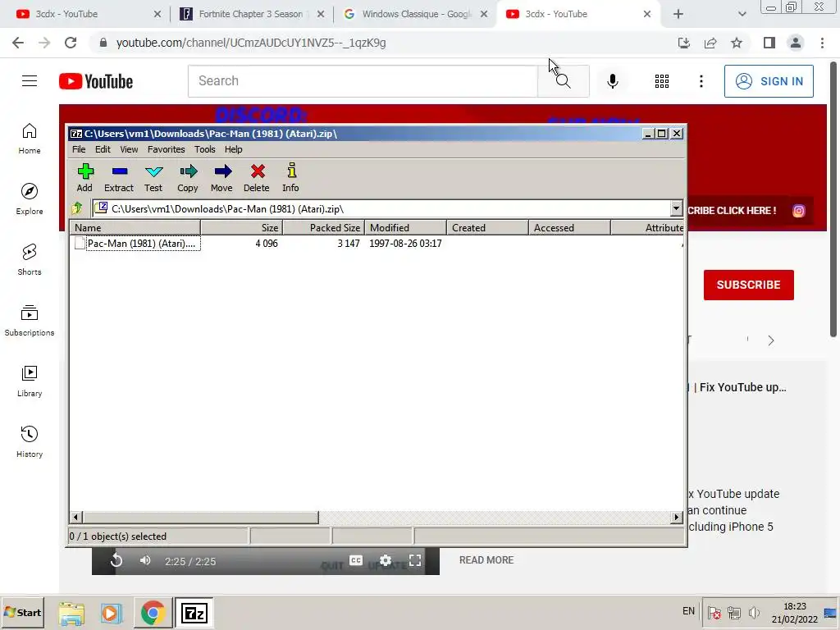Switch to Fortnite Chapter 3 Season tab
Image resolution: width=840 pixels, height=630 pixels.
point(249,14)
